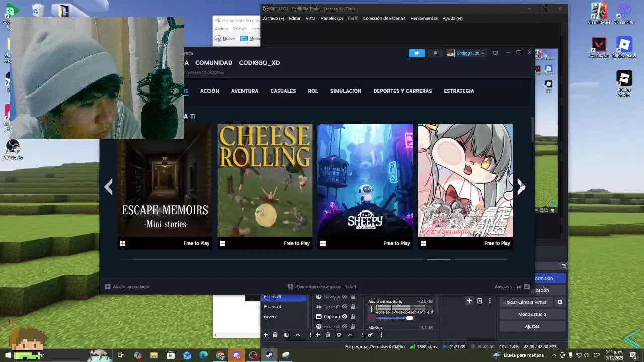Open Steam notifications bell
Viewport: 644px width, 362px height.
pos(435,53)
